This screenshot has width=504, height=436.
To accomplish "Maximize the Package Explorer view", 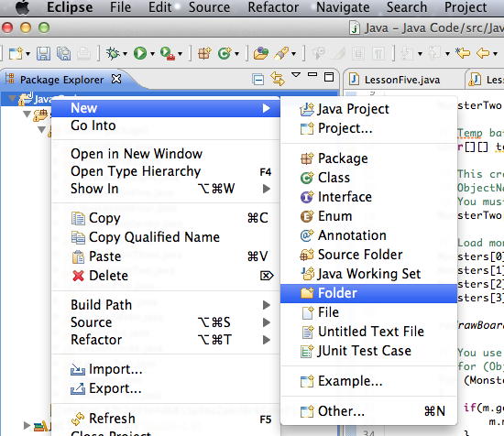I will pyautogui.click(x=329, y=77).
